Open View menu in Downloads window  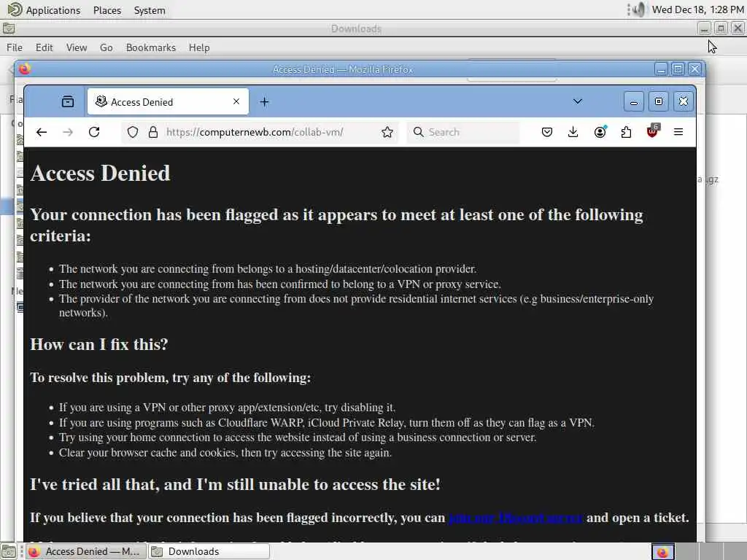tap(77, 47)
